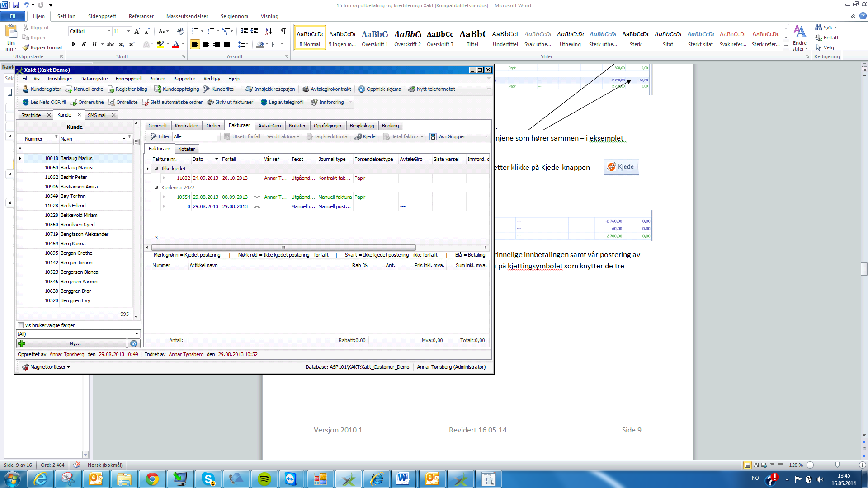Click Lag avtalegirofil
This screenshot has width=868, height=488.
[x=282, y=102]
